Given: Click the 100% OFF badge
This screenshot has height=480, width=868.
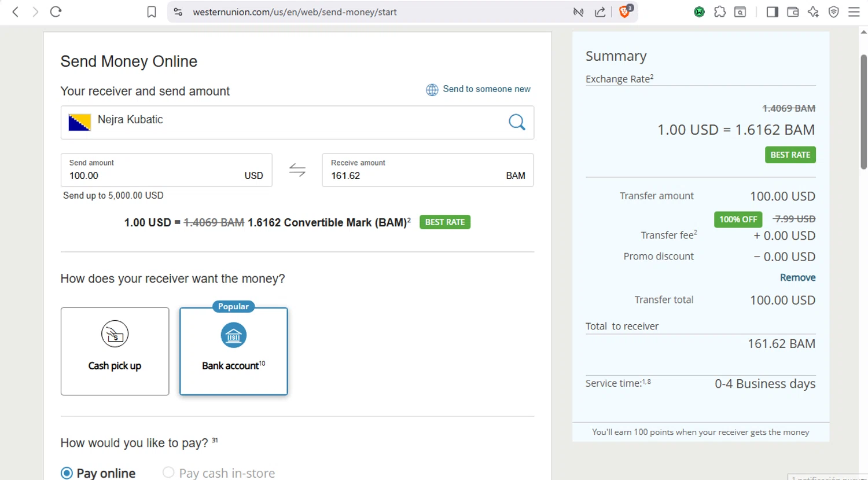Looking at the screenshot, I should point(738,219).
